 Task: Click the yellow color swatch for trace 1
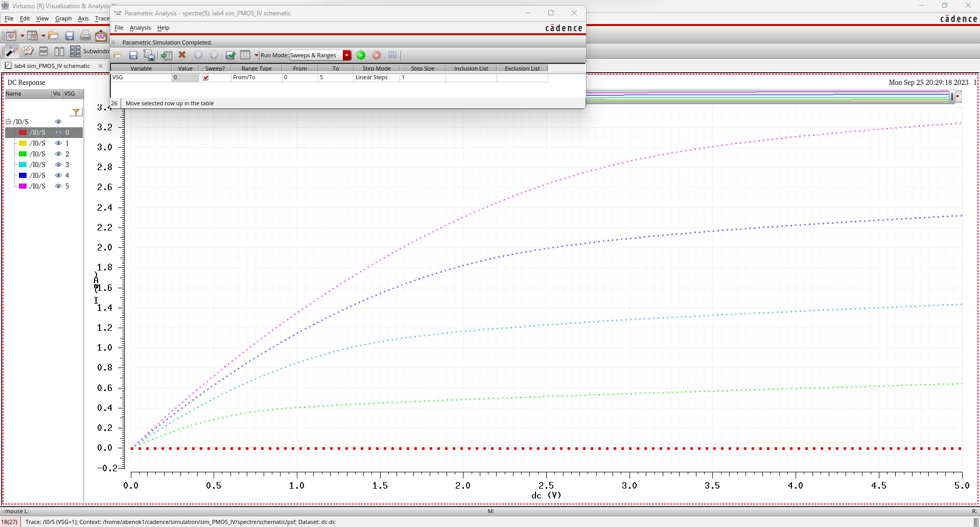click(22, 143)
